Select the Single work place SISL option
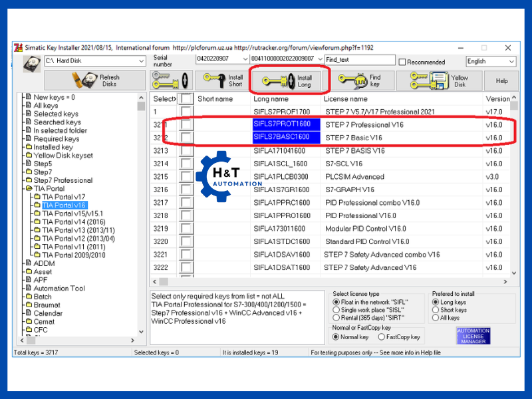This screenshot has width=532, height=399. click(336, 310)
